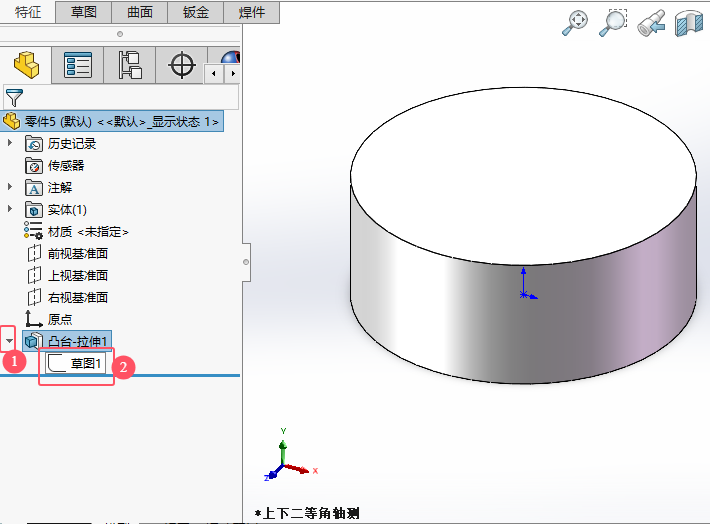Expand the 注解 folder arrow

click(10, 187)
